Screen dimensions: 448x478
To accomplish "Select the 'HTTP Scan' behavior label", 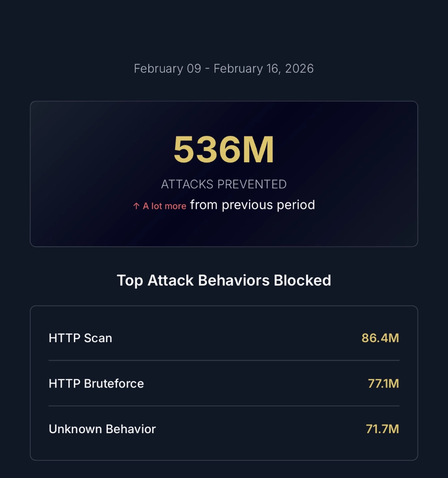I will (x=80, y=338).
